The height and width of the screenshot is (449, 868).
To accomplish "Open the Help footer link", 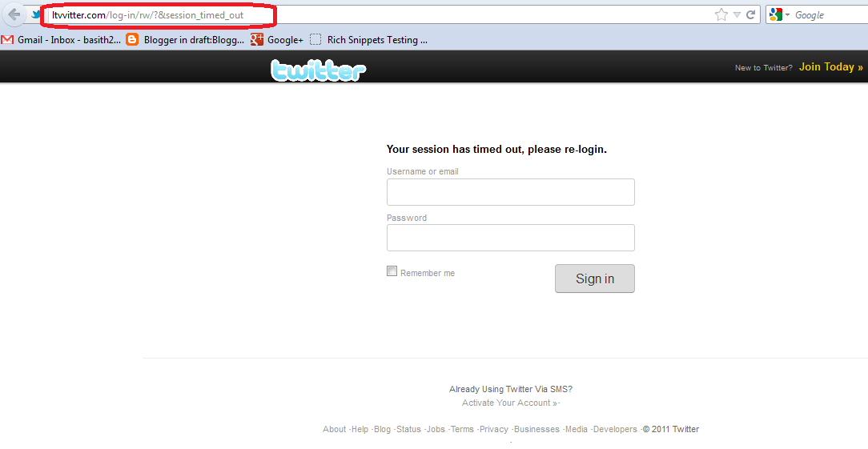I will pos(360,429).
